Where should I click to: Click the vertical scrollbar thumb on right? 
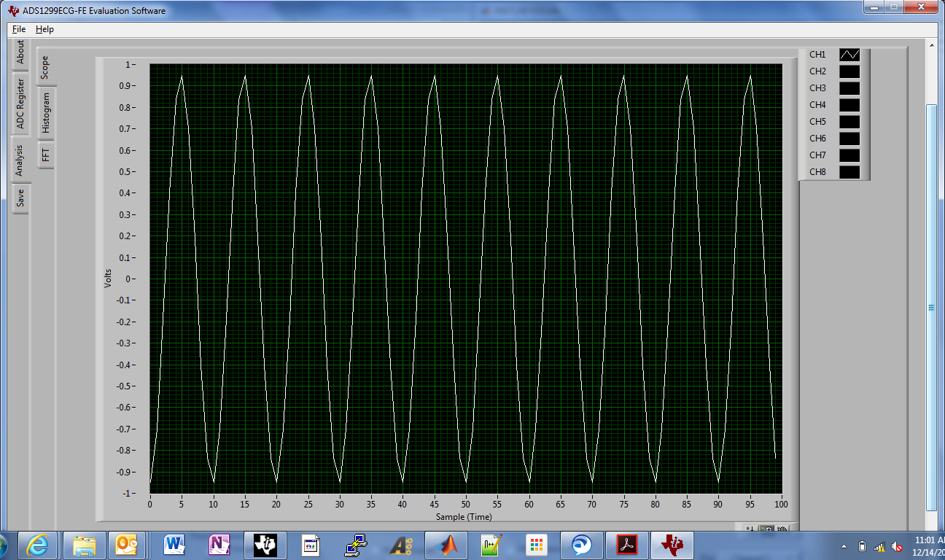tap(931, 308)
